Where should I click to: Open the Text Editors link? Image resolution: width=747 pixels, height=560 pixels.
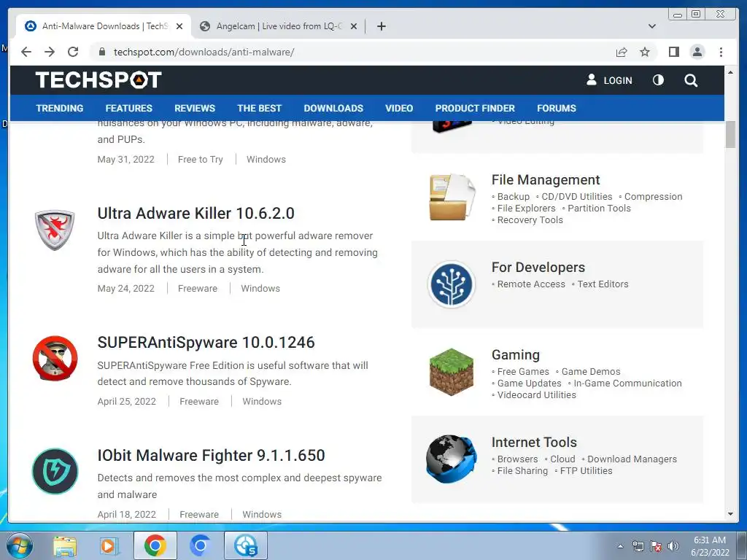(x=603, y=284)
